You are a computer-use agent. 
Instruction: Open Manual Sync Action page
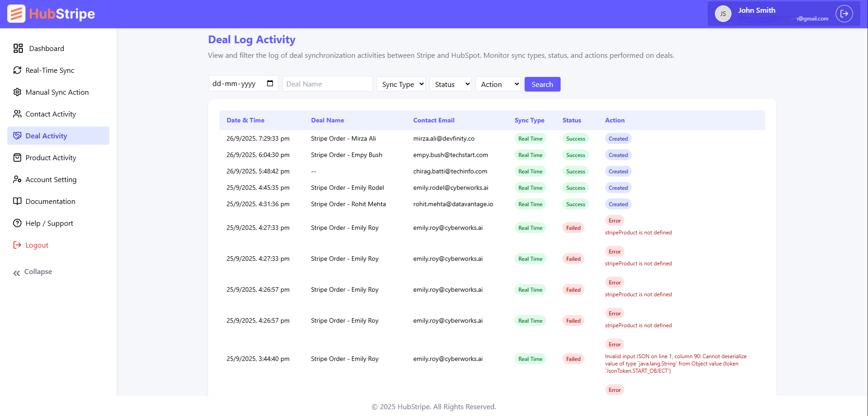click(58, 92)
